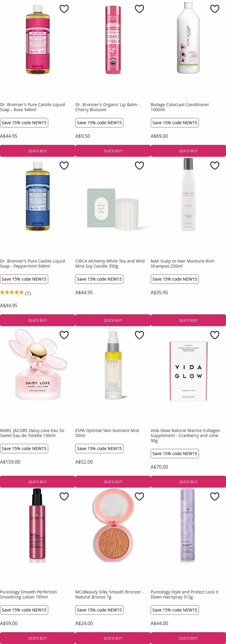Image resolution: width=226 pixels, height=644 pixels.
Task: Favorite the ESPA Nutrient Mist
Action: [139, 335]
